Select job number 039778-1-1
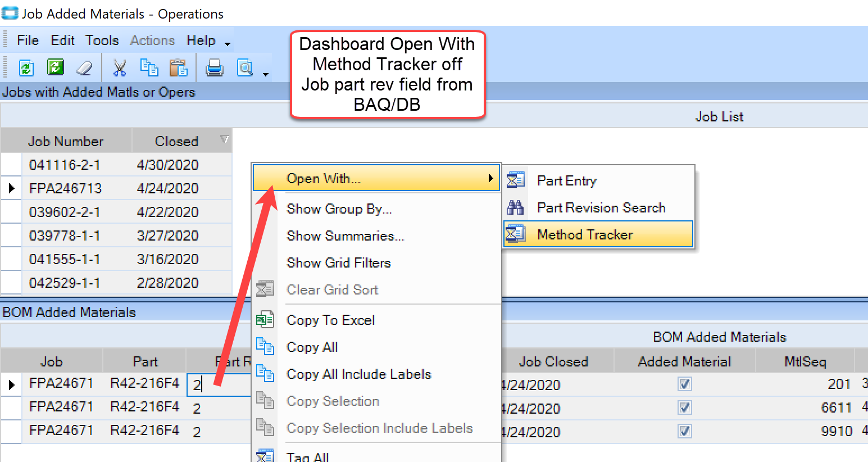 [65, 235]
